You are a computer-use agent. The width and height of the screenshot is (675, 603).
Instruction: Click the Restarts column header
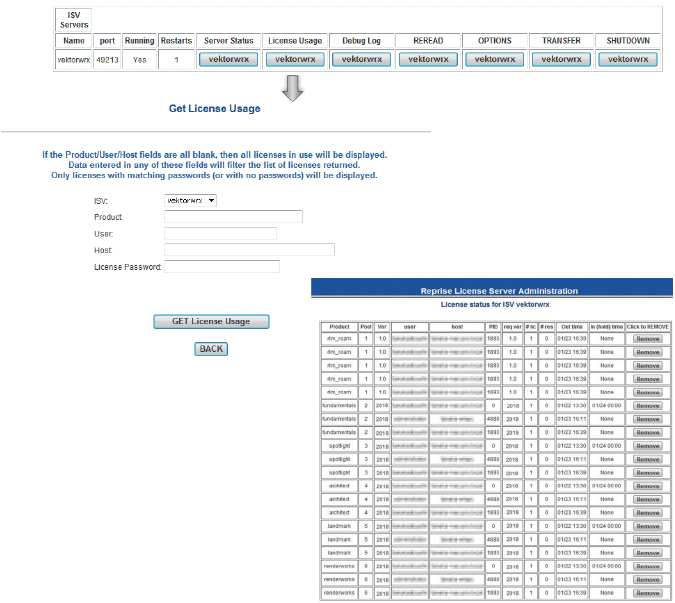point(176,40)
